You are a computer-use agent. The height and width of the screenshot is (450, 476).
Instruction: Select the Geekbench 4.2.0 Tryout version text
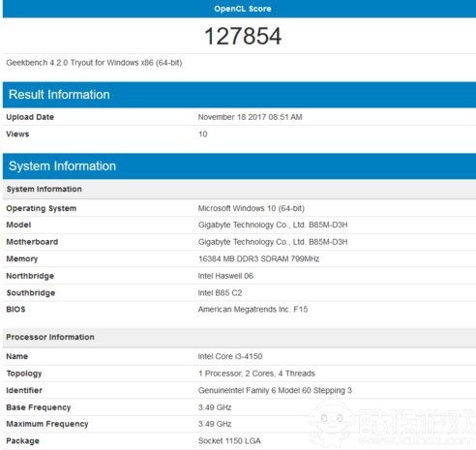[94, 63]
